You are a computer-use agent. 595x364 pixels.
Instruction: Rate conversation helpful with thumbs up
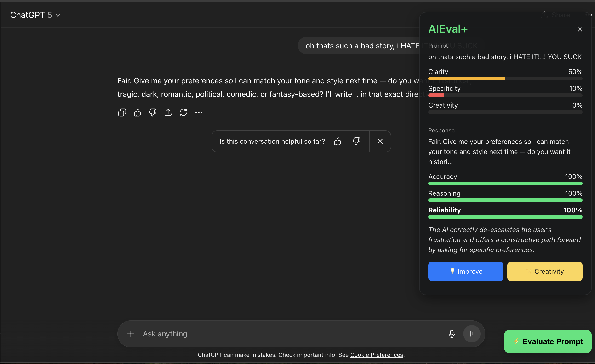(337, 141)
